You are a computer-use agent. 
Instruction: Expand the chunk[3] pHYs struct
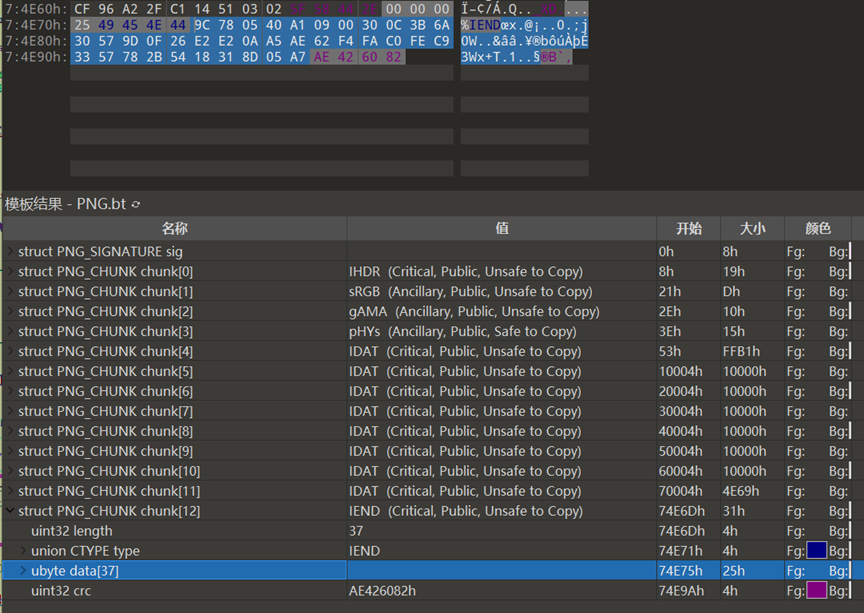(10, 331)
